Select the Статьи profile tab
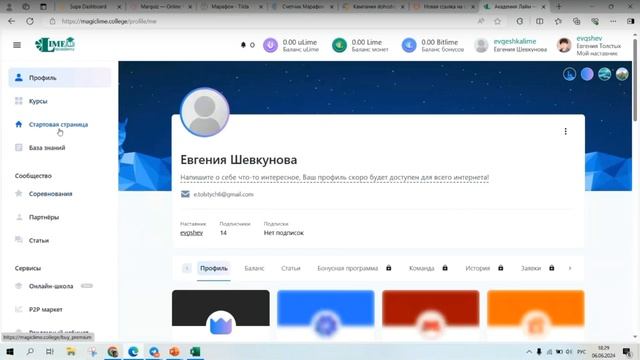 [x=291, y=268]
